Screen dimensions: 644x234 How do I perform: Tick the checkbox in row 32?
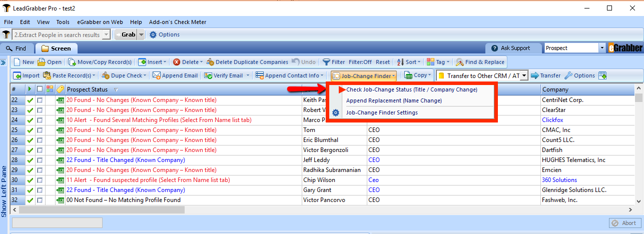click(40, 200)
